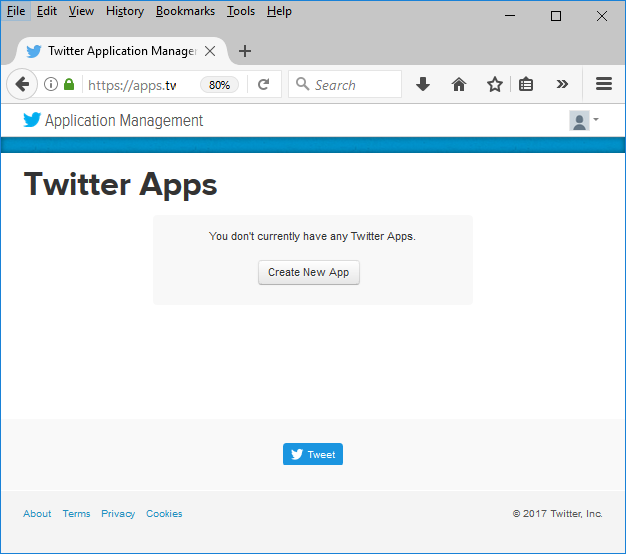
Task: Open the Cookies footer link
Action: 164,514
